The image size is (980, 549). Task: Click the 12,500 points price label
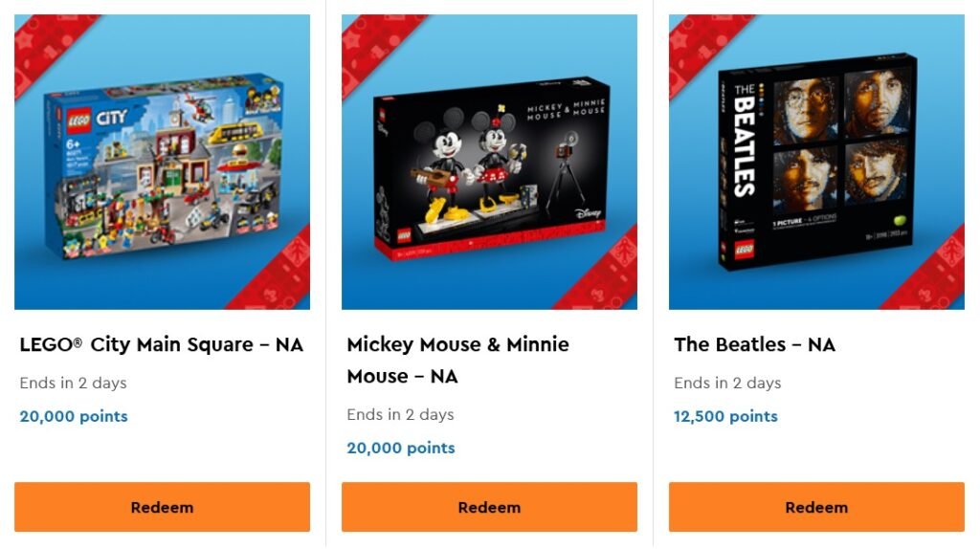(725, 416)
